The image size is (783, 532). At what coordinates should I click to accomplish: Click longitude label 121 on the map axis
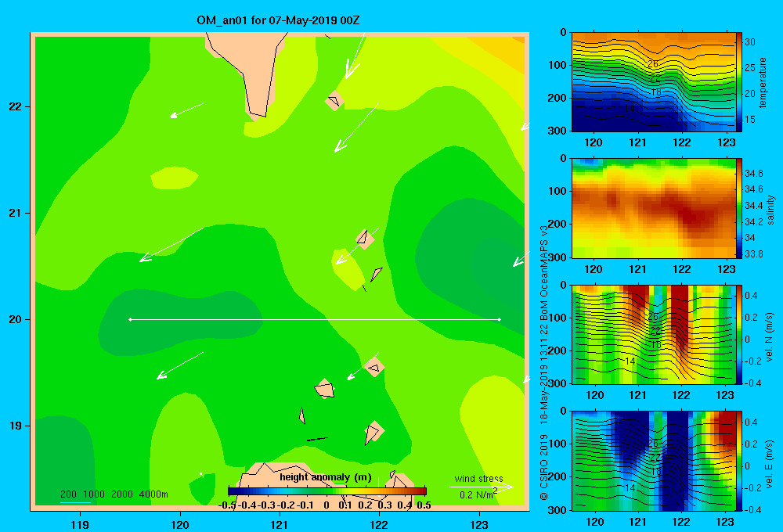point(280,524)
